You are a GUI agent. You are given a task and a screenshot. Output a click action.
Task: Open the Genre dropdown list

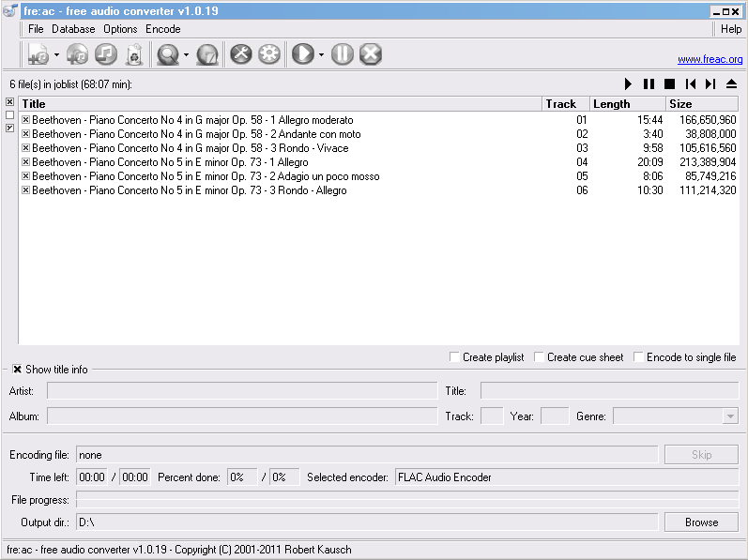pyautogui.click(x=730, y=416)
